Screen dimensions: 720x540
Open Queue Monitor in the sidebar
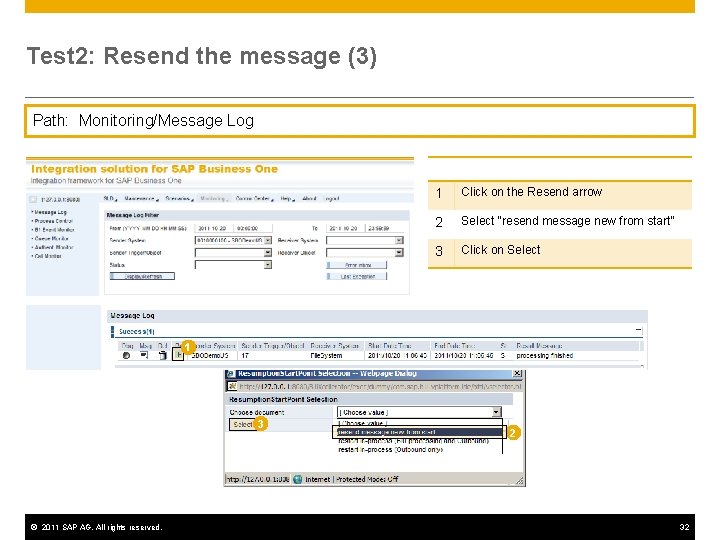(51, 238)
